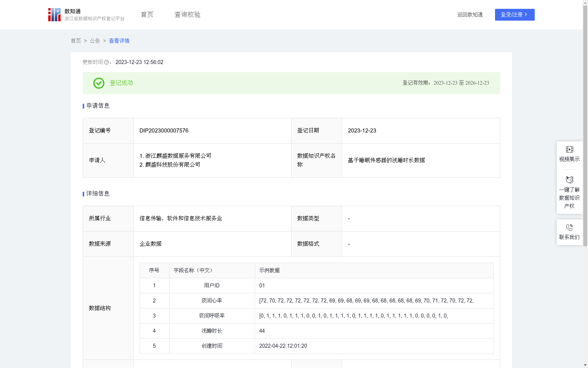Click the sample value 44
588x368 pixels.
(262, 331)
